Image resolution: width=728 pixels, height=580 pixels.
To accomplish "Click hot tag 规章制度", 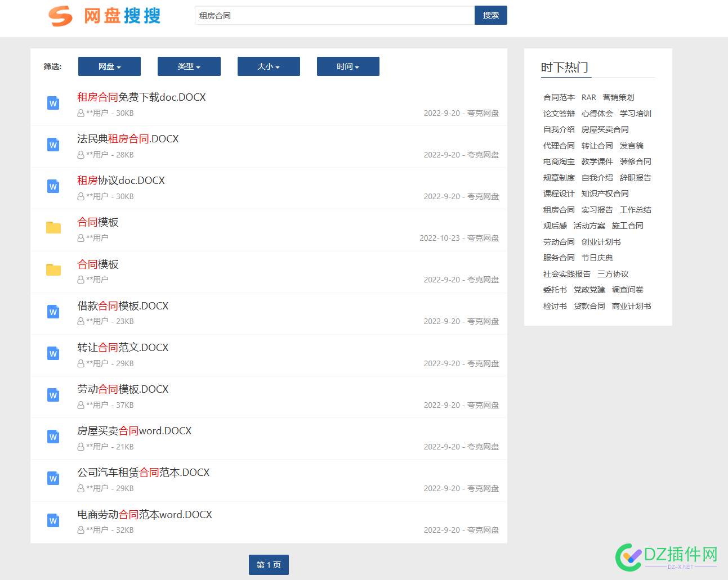I will pyautogui.click(x=559, y=178).
